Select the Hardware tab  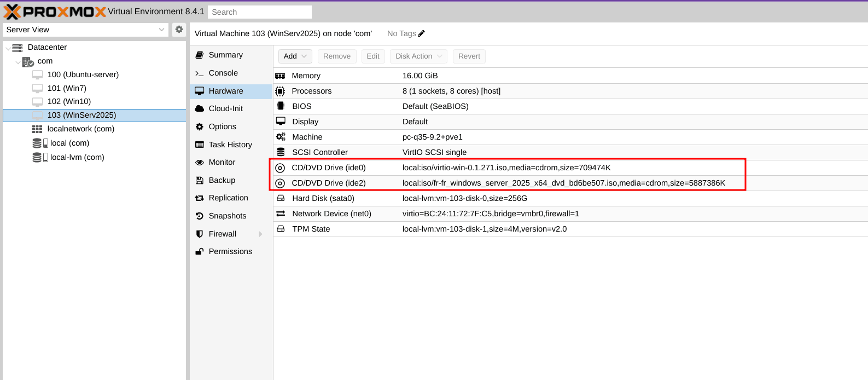click(x=231, y=91)
